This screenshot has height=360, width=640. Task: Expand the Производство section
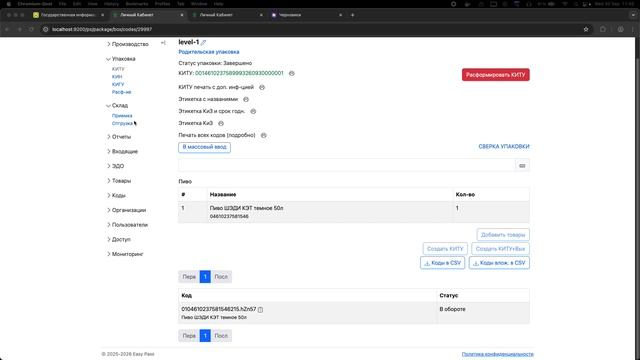(x=128, y=44)
